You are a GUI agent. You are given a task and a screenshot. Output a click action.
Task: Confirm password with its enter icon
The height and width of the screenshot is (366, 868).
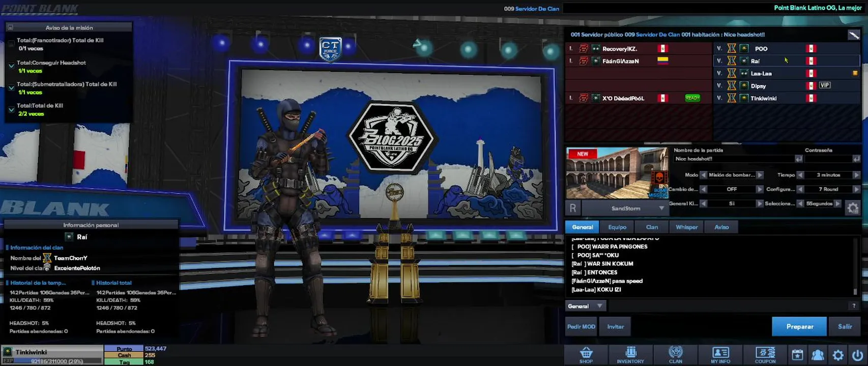[856, 159]
